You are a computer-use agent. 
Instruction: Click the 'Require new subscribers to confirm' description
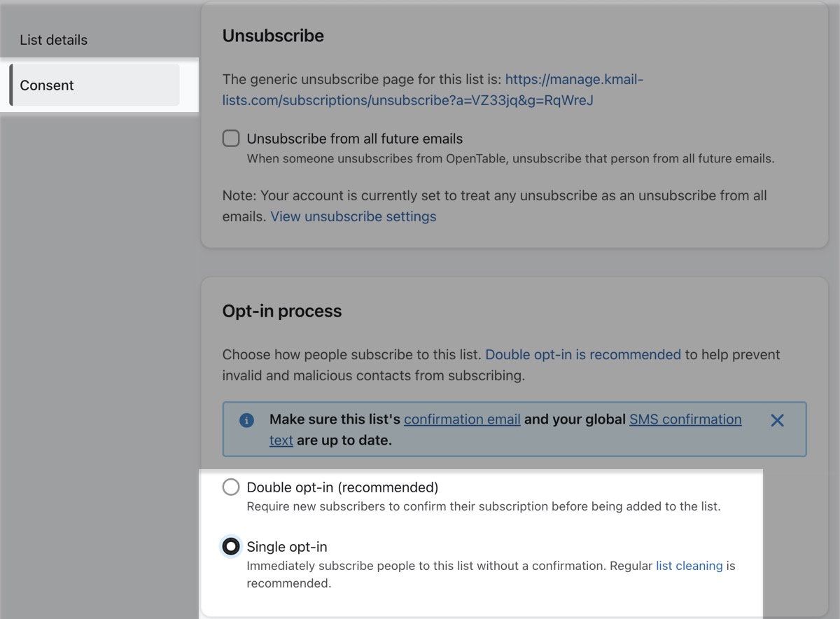(x=483, y=506)
